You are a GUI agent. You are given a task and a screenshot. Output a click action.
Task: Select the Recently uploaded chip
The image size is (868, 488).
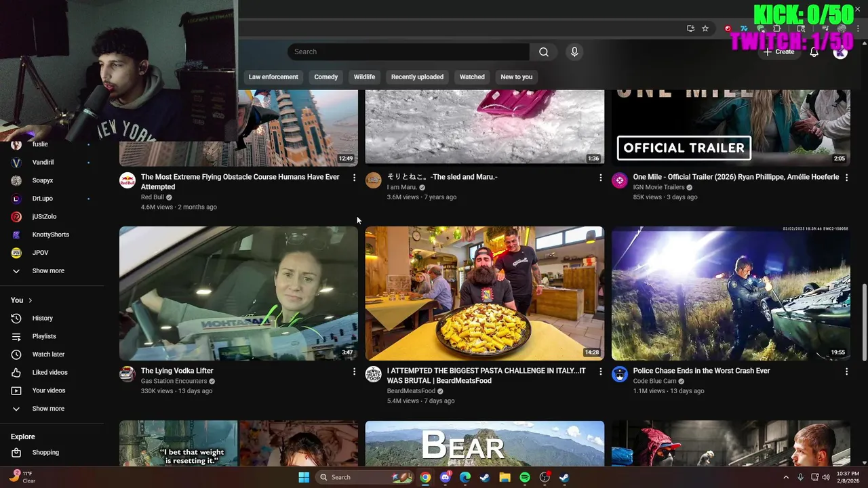417,77
